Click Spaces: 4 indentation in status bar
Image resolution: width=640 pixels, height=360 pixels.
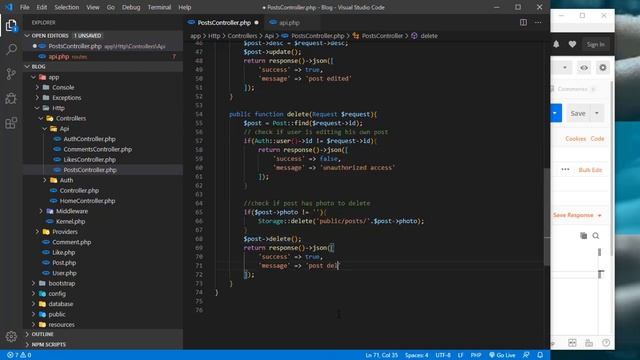(416, 355)
